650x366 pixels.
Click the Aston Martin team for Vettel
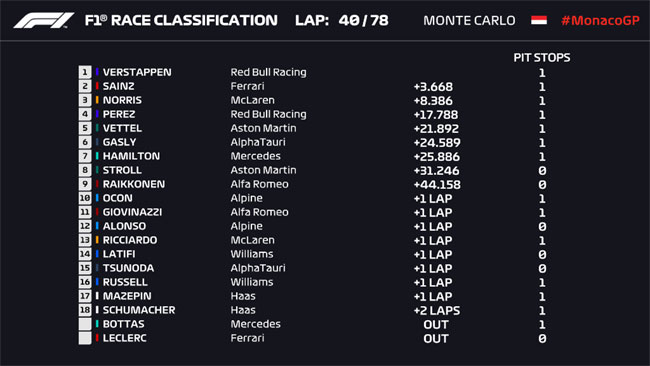(x=263, y=128)
